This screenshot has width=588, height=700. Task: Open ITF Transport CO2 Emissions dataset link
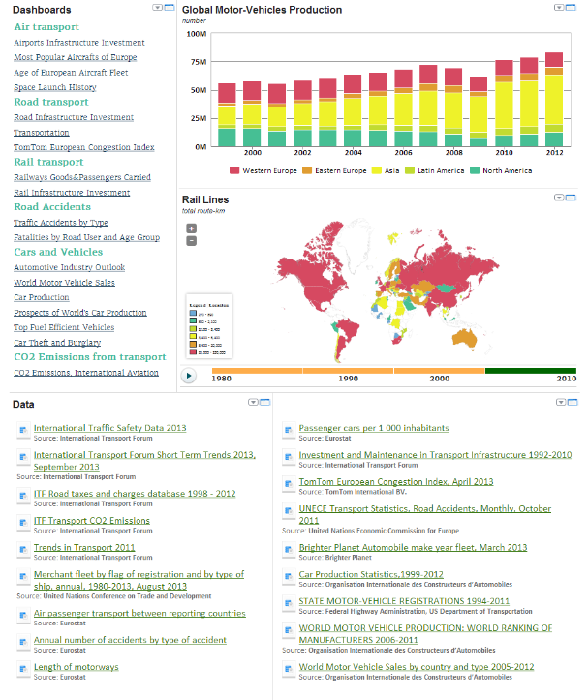pyautogui.click(x=92, y=521)
